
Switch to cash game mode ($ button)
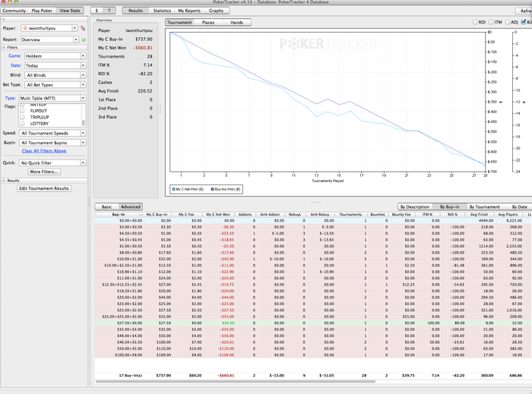tap(97, 11)
